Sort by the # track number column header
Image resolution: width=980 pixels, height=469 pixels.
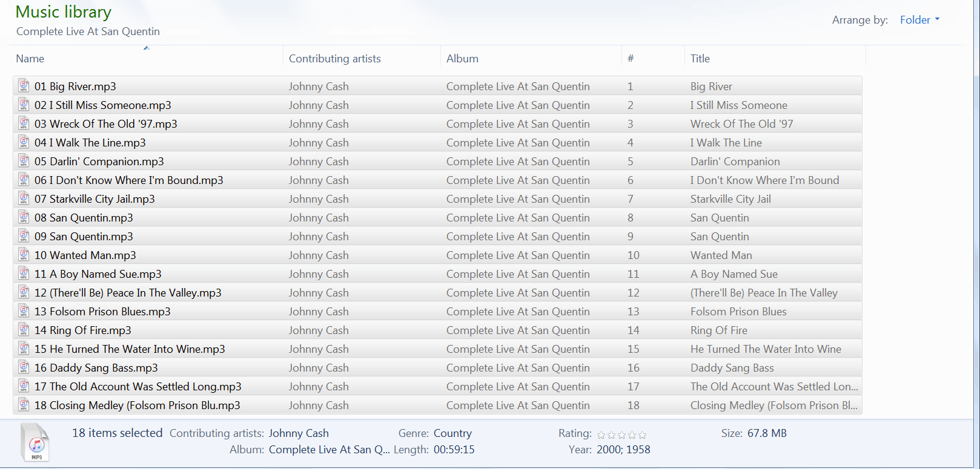pyautogui.click(x=631, y=59)
